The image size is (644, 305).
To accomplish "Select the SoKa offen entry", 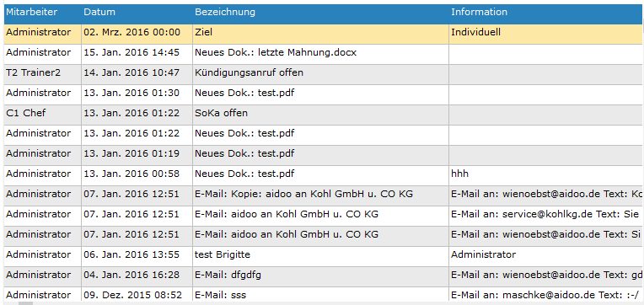I will tap(221, 113).
